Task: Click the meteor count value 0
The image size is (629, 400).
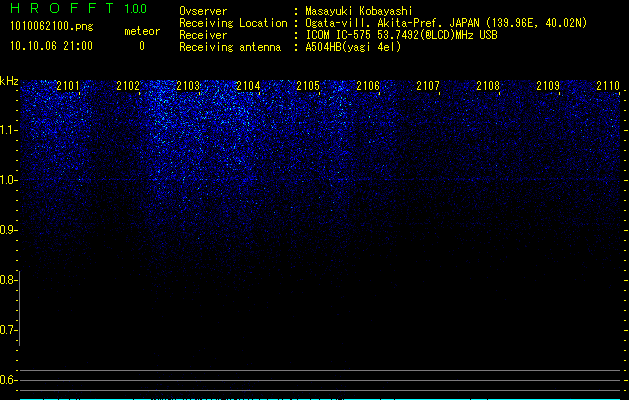Action: (142, 46)
